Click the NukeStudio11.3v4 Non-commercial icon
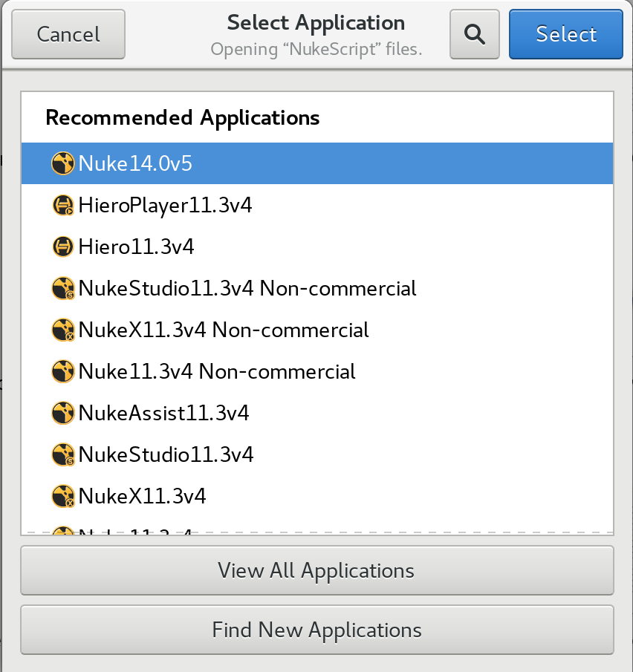Image resolution: width=633 pixels, height=672 pixels. [63, 288]
